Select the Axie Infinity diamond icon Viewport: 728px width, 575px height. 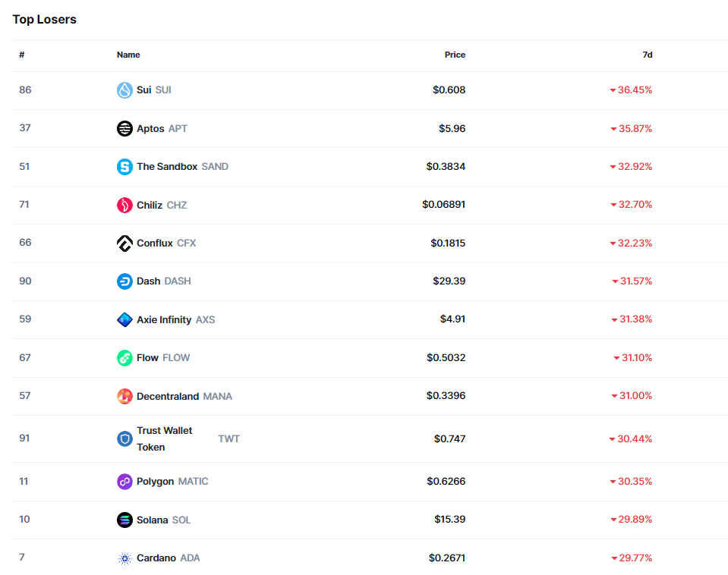pos(124,320)
